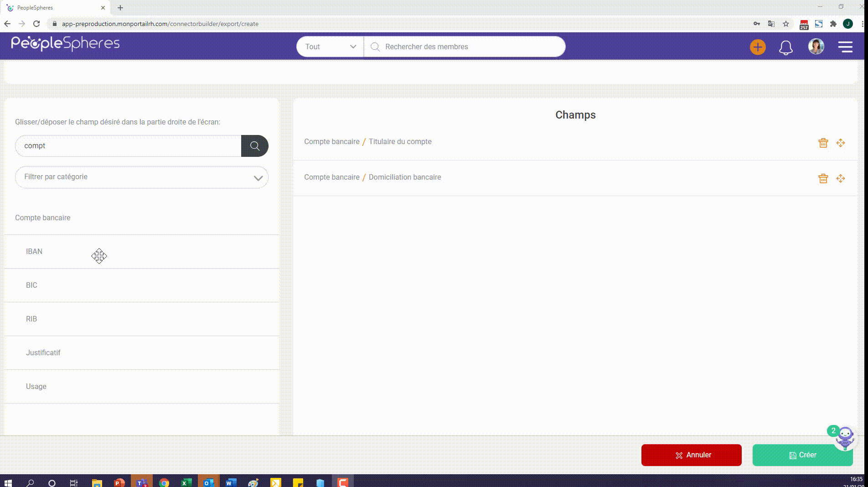Delete the Titulaire du compte field
The image size is (868, 487).
[823, 143]
